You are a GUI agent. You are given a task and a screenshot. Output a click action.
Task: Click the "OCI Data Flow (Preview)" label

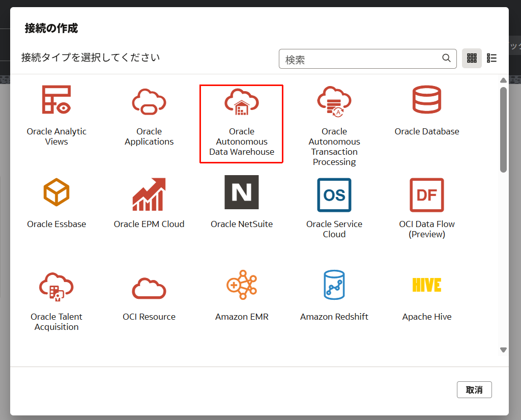[x=427, y=229]
